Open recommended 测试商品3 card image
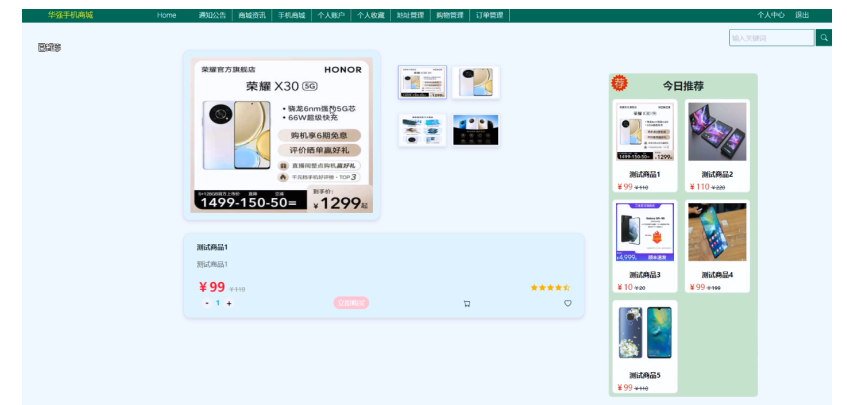The image size is (847, 405). pos(645,232)
